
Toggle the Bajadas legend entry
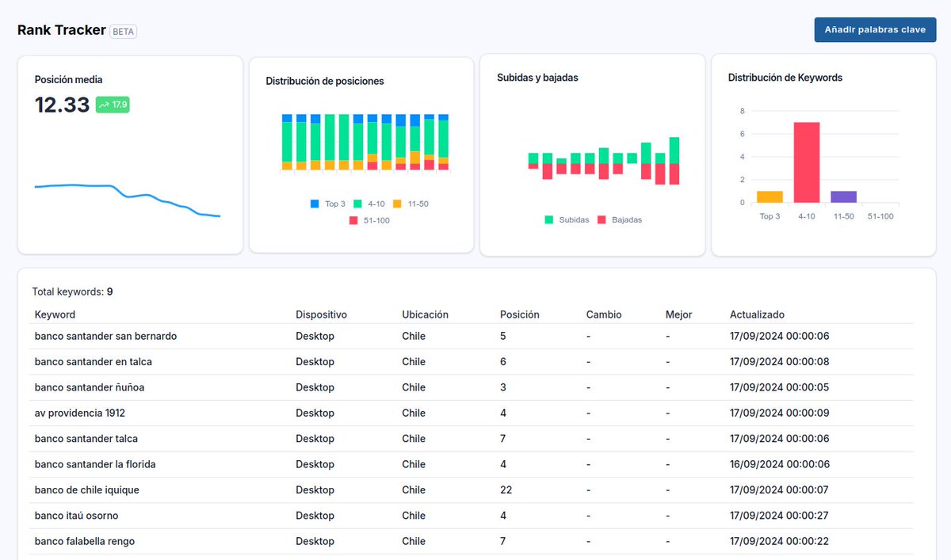coord(620,219)
